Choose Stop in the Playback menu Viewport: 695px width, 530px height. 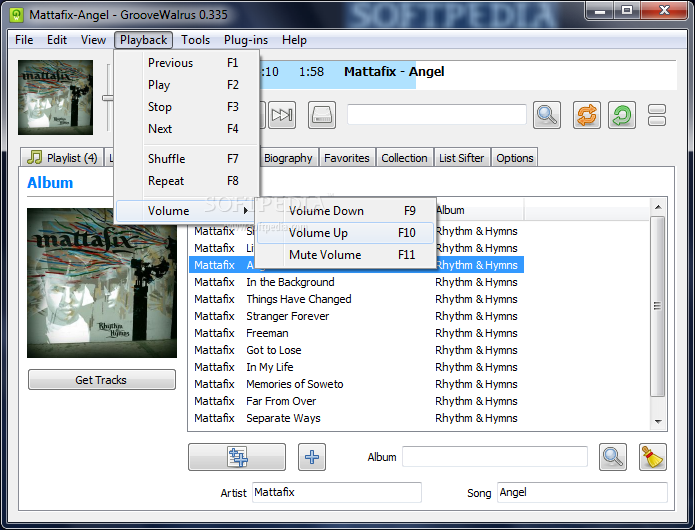coord(187,107)
